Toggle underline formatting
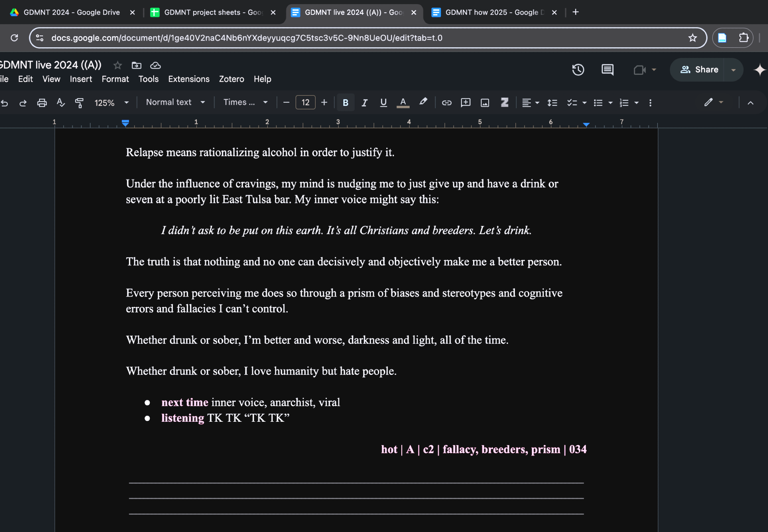The height and width of the screenshot is (532, 768). (x=383, y=103)
